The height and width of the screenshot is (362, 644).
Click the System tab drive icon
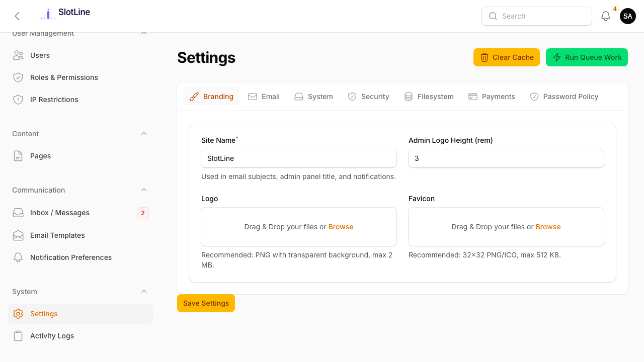(299, 97)
